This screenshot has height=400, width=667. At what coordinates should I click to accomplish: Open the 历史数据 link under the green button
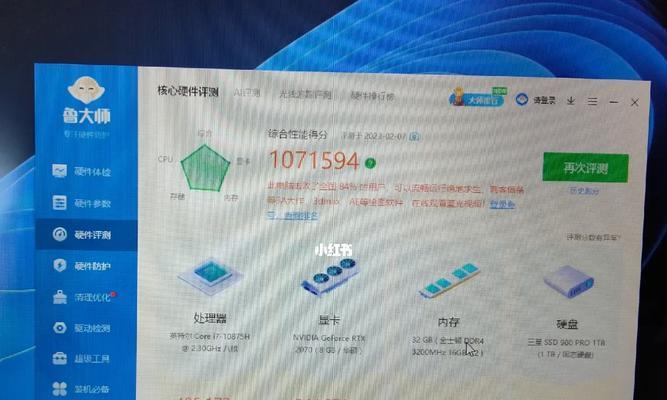584,191
